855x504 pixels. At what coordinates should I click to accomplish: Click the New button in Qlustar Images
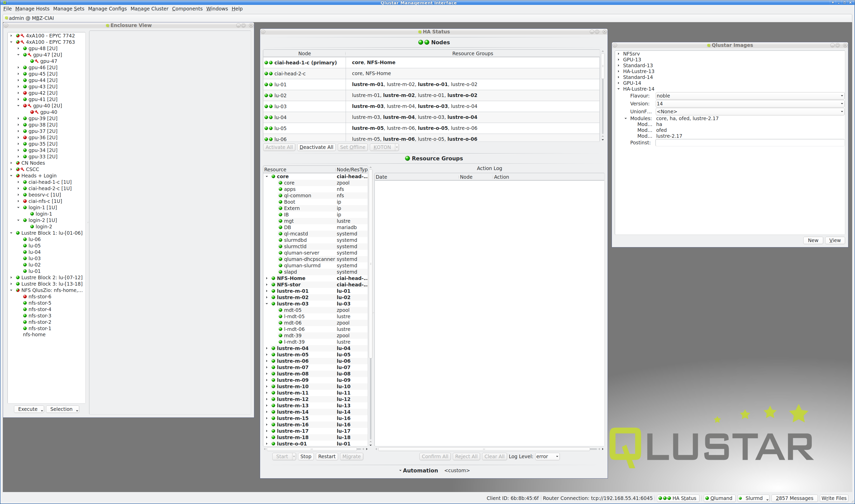click(x=813, y=240)
